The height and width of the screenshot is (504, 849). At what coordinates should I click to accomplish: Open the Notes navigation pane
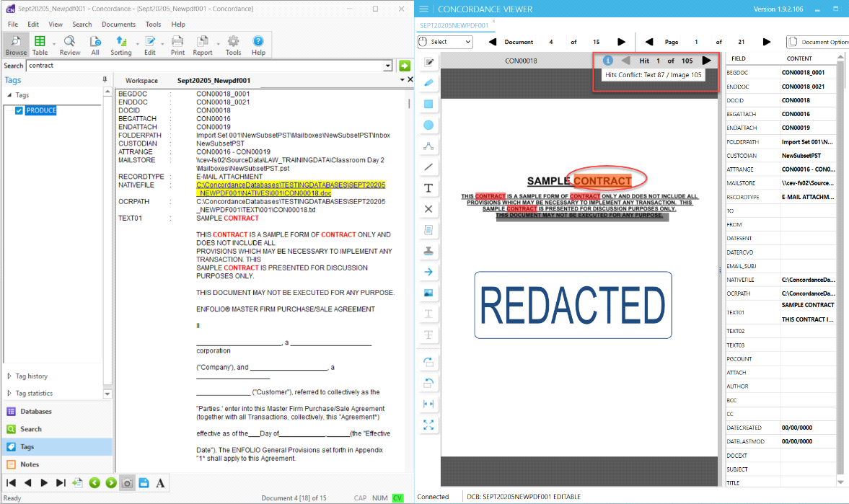click(56, 464)
